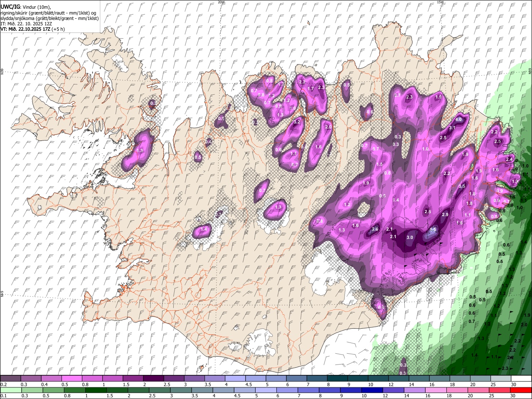Pick the upper legend swatch between 4 and 4.5
The height and width of the screenshot is (399, 532).
click(235, 379)
